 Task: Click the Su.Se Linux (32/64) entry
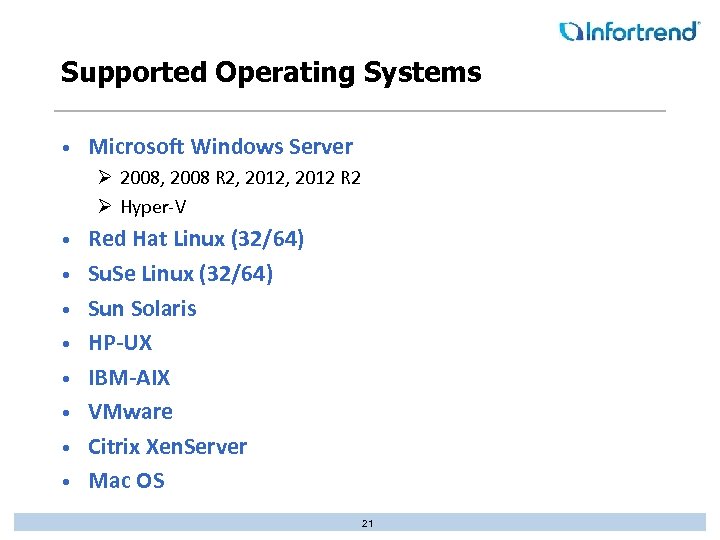pos(180,273)
